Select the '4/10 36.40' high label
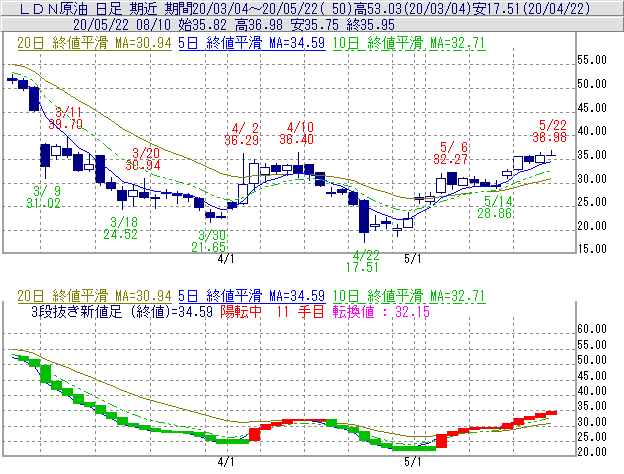The width and height of the screenshot is (624, 474). (x=296, y=133)
